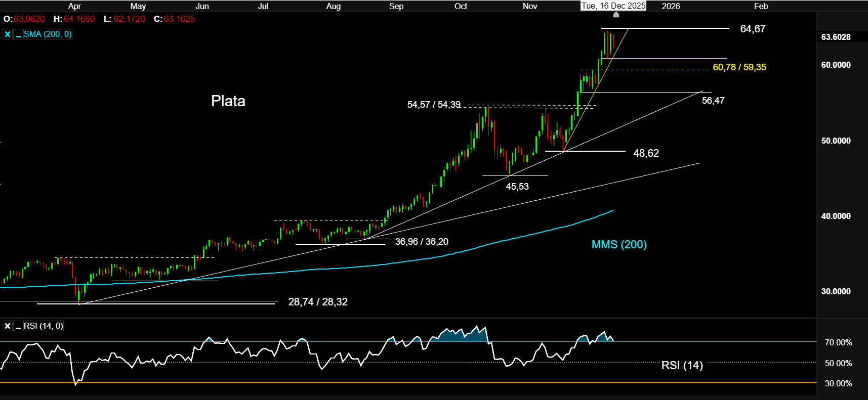Click the crosshair marker below the date label

616,15
